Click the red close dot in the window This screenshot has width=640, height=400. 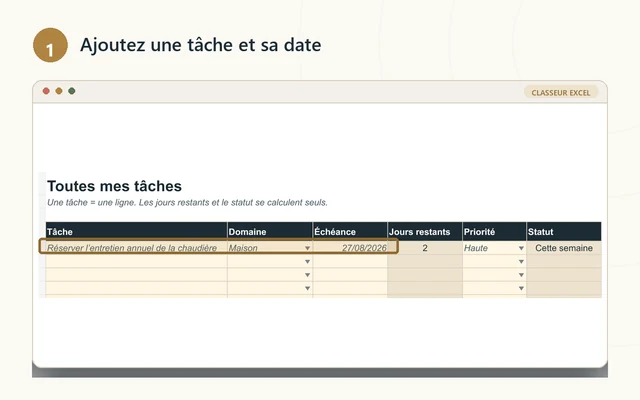click(x=46, y=91)
